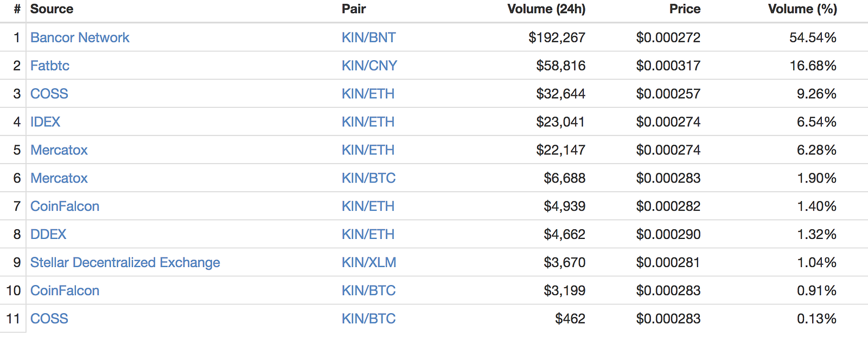
Task: Select the KIN/XLM pair link
Action: pyautogui.click(x=368, y=263)
